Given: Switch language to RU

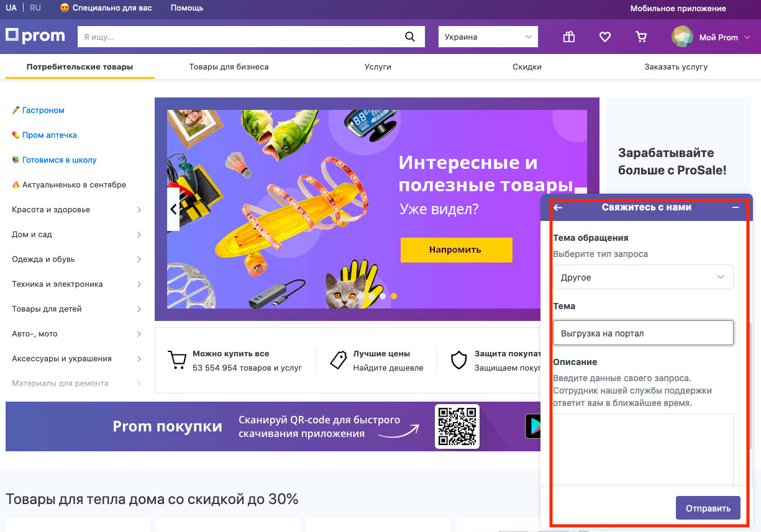Looking at the screenshot, I should point(35,8).
